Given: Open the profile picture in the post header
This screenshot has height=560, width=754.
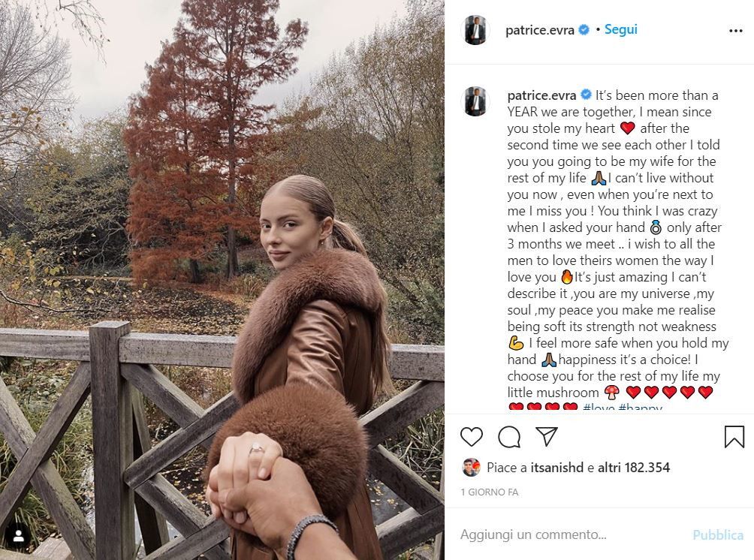Looking at the screenshot, I should [475, 31].
